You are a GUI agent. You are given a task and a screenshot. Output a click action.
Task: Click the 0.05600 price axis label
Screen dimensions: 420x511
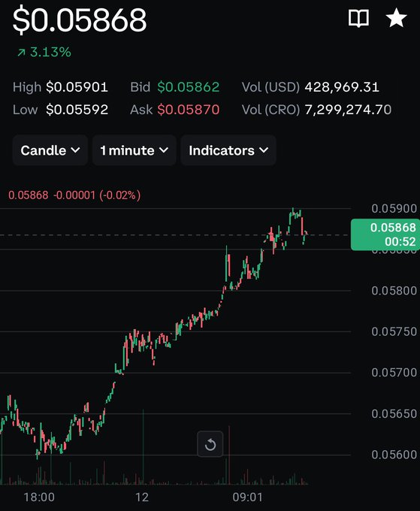[x=394, y=455]
